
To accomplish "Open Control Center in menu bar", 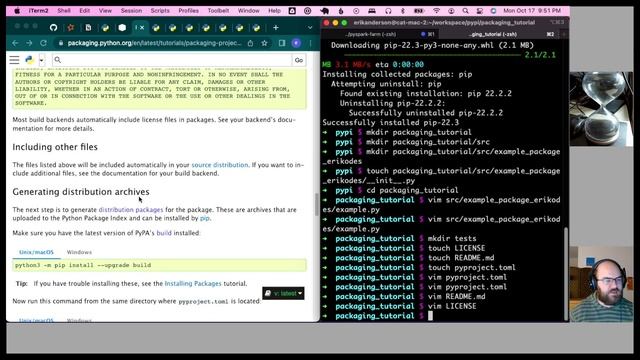I will [x=480, y=11].
